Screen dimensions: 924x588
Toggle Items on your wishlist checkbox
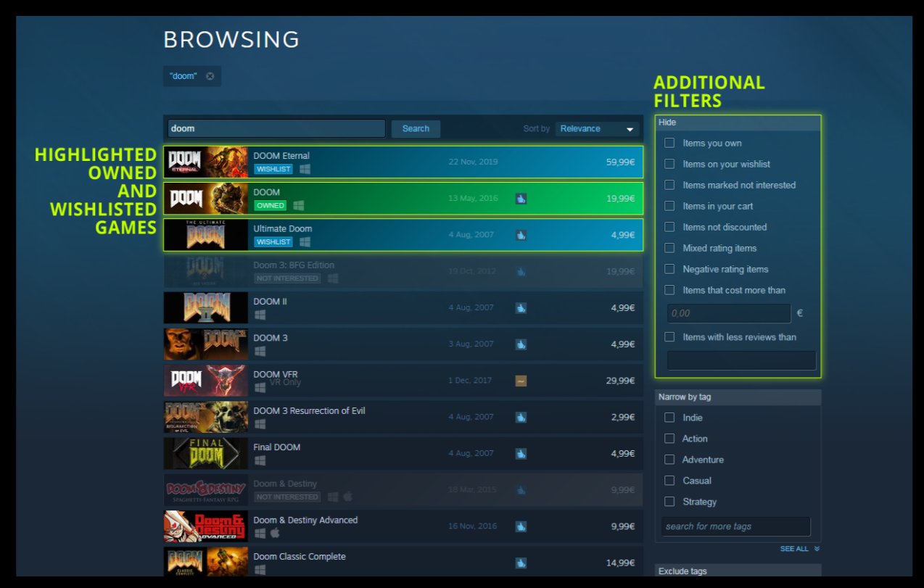click(x=669, y=164)
